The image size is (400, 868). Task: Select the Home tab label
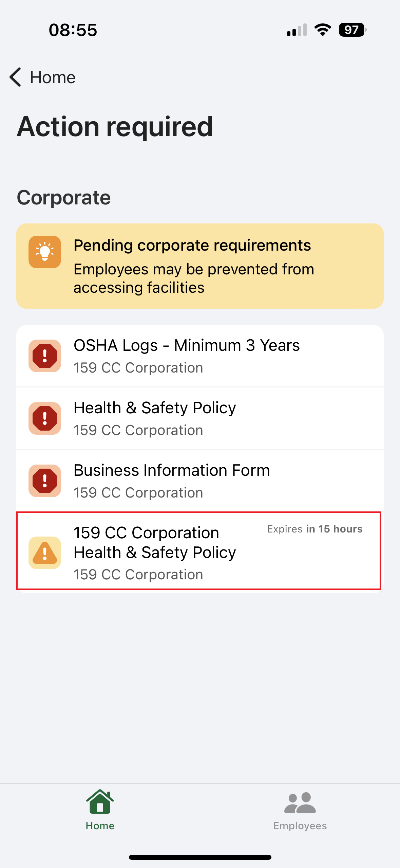pos(100,826)
